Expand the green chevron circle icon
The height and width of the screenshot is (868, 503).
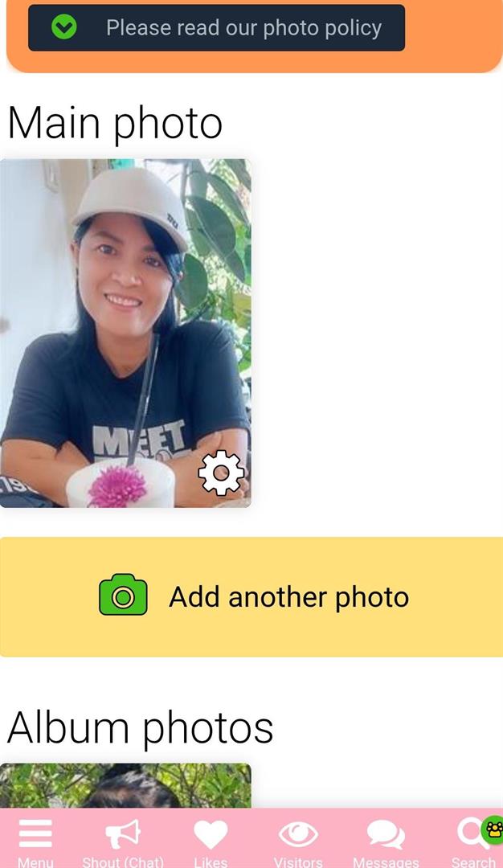(x=64, y=27)
